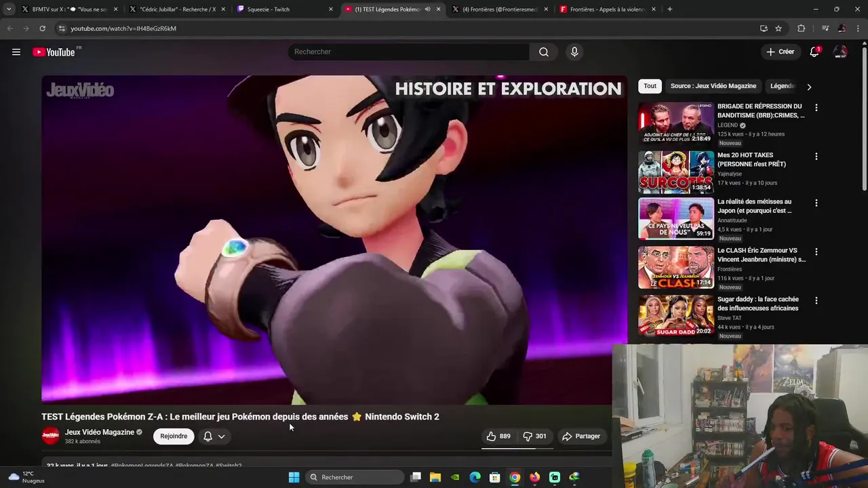Open options for métisses au Japon video
Screen dimensions: 868x488
click(816, 203)
